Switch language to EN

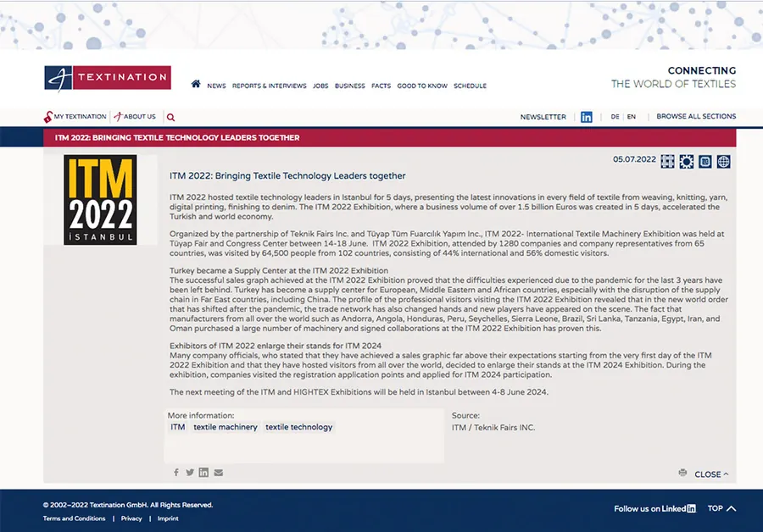coord(631,117)
